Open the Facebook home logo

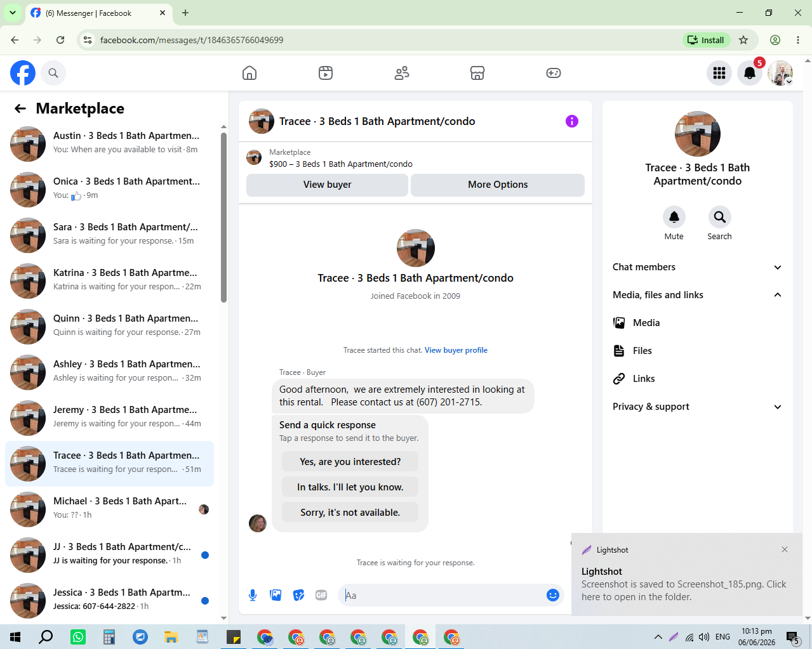click(23, 73)
